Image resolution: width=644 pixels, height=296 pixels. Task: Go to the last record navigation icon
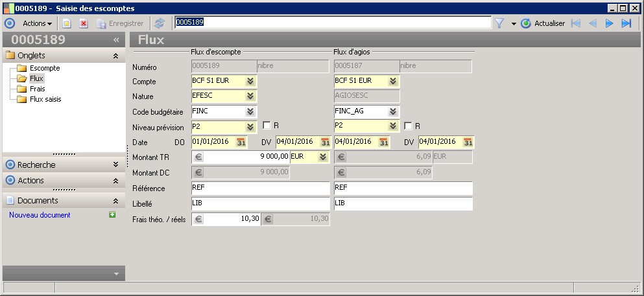pos(626,23)
